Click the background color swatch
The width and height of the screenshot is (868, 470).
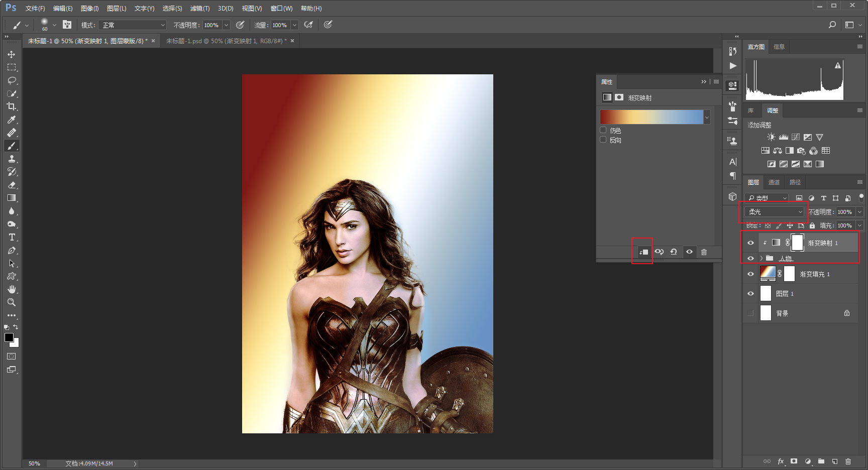tap(16, 344)
